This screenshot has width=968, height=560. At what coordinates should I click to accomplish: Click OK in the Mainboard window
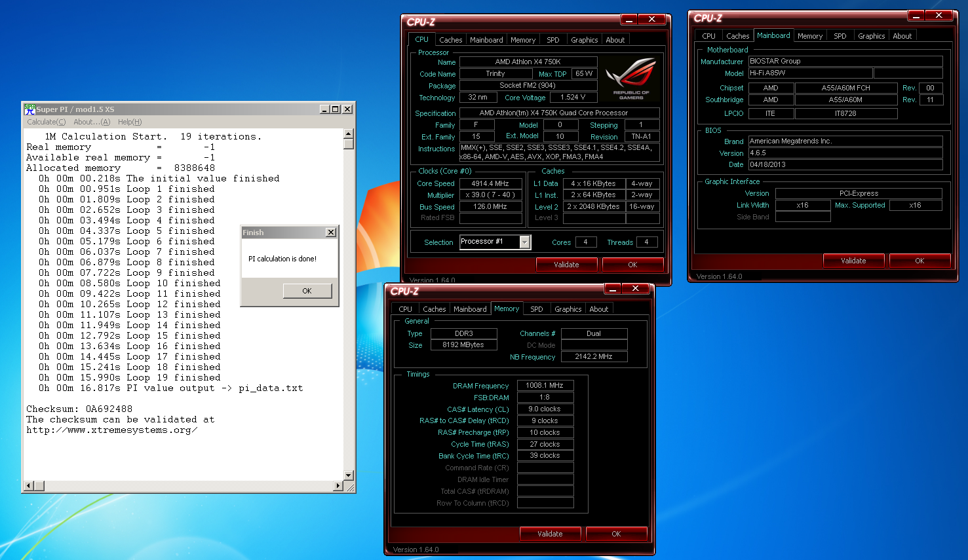tap(920, 261)
